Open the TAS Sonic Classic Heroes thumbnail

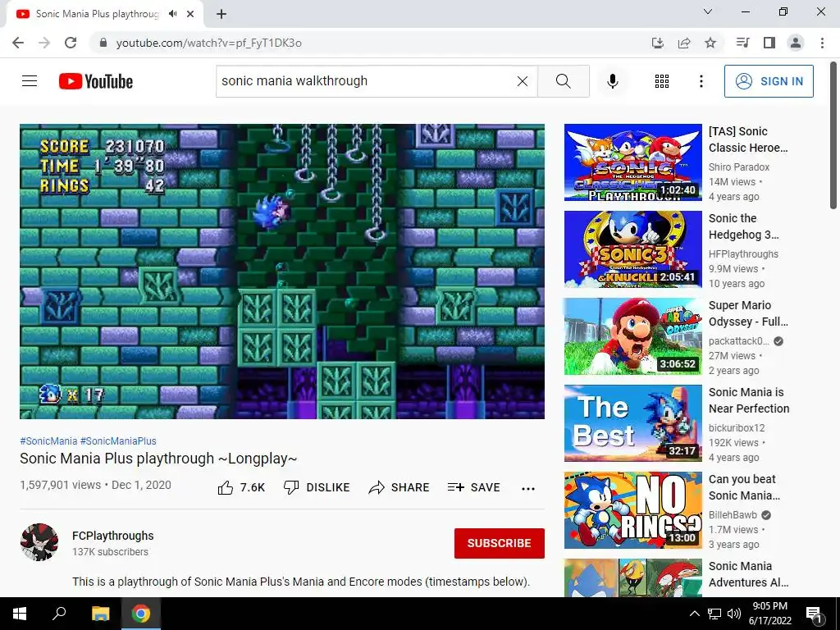632,162
